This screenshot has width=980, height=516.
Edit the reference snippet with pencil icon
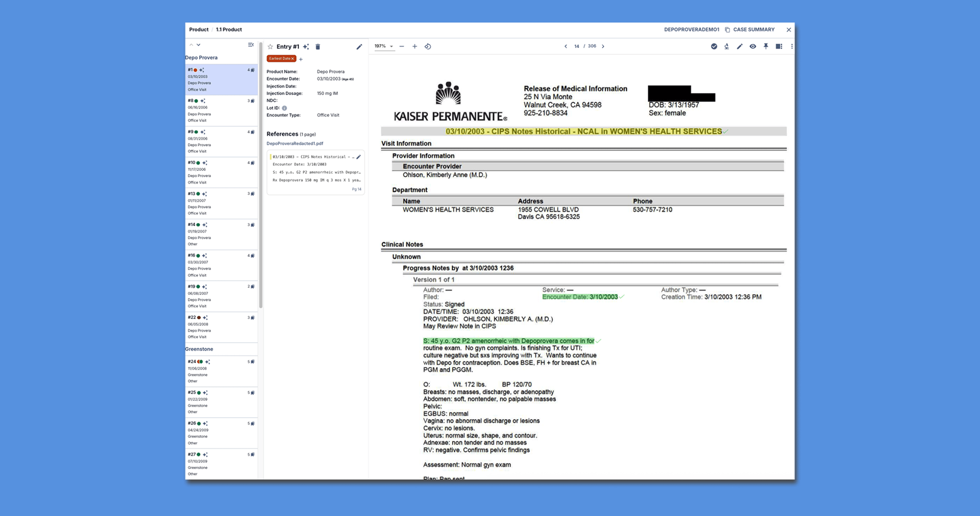click(359, 157)
